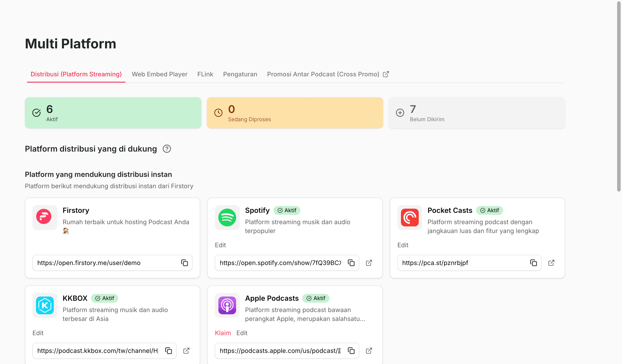
Task: Edit the Pocket Casts distribution link
Action: (x=403, y=245)
